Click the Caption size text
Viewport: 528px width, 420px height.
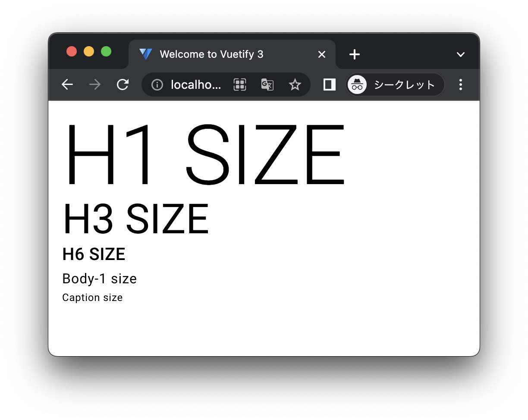pyautogui.click(x=93, y=298)
